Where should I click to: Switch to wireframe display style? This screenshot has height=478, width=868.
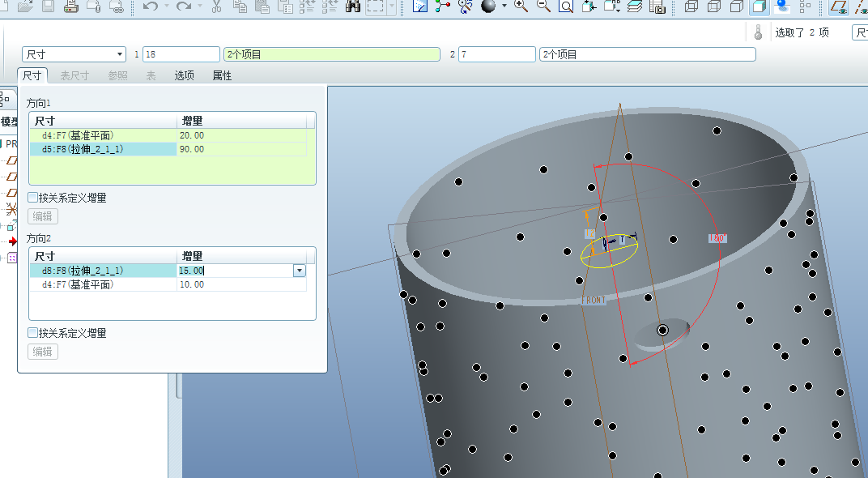[691, 6]
